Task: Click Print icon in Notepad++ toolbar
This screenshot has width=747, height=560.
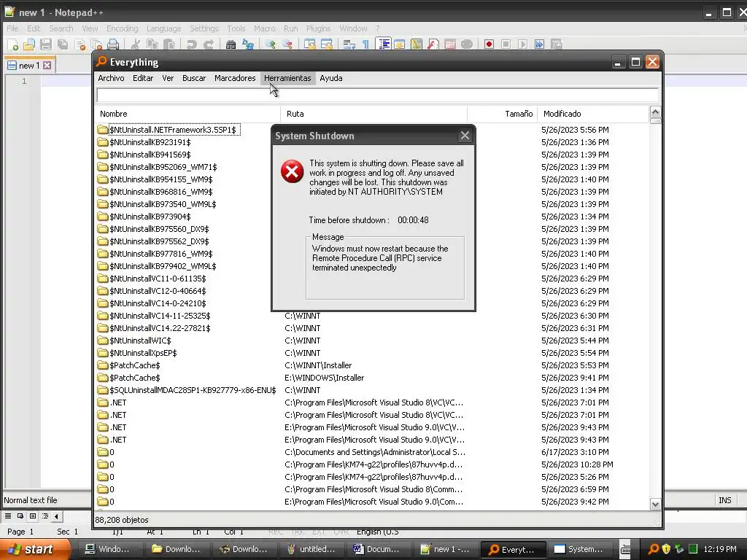Action: (x=113, y=44)
